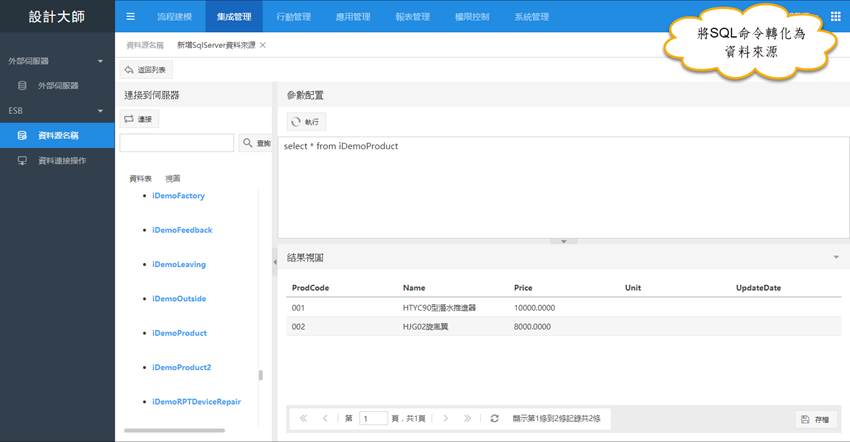850x442 pixels.
Task: Click into the SQL statement editor
Action: point(563,187)
